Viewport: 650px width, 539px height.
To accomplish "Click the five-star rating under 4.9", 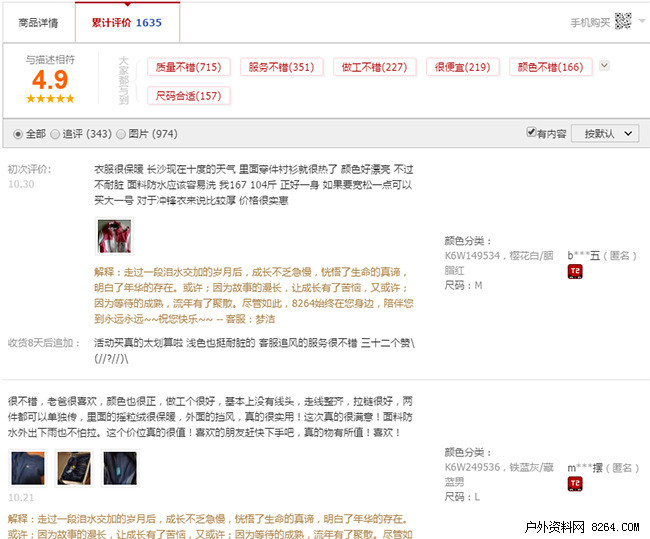I will click(x=50, y=98).
